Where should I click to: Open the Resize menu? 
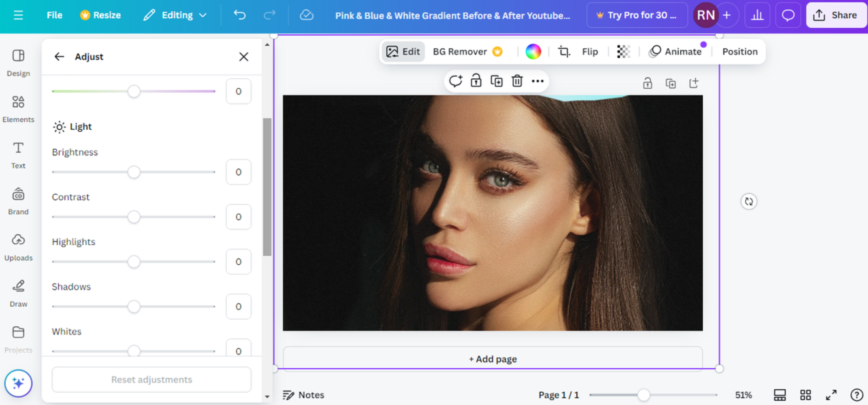coord(100,15)
